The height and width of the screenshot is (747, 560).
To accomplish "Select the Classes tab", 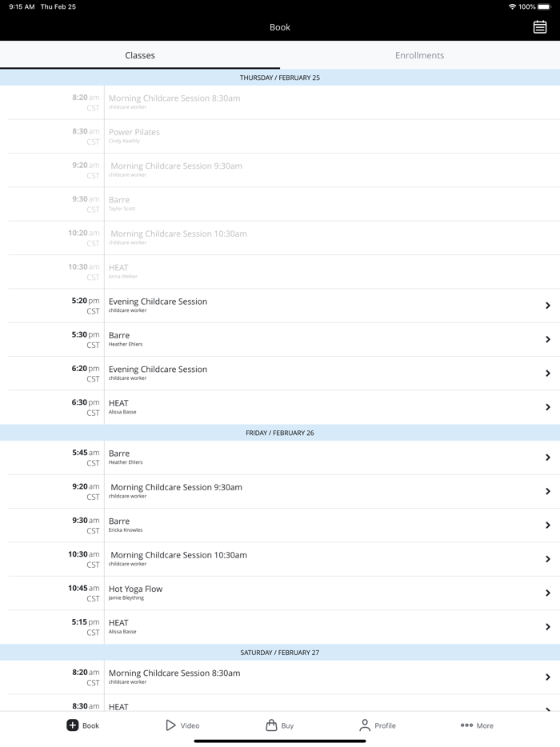I will pyautogui.click(x=140, y=55).
